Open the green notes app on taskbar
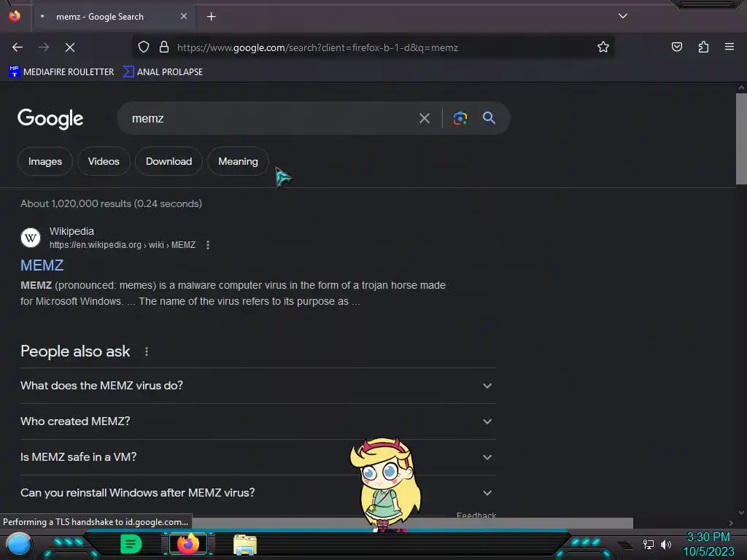The image size is (747, 560). point(131,544)
